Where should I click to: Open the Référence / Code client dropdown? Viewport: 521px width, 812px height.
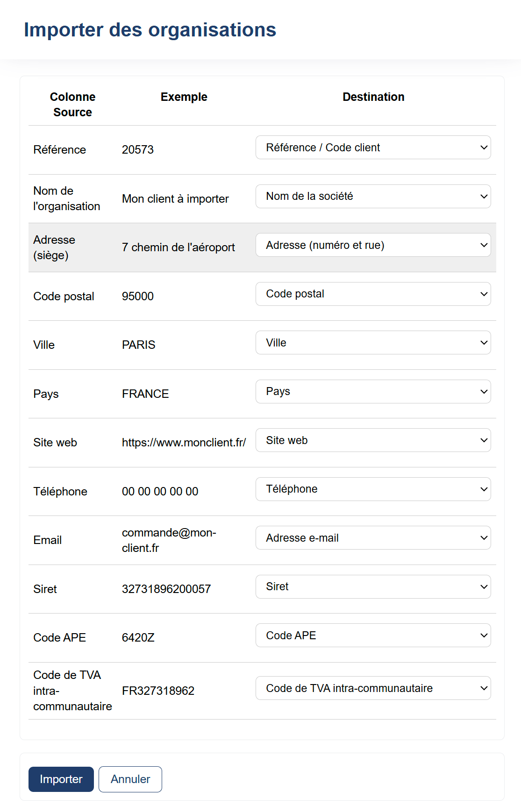[373, 148]
